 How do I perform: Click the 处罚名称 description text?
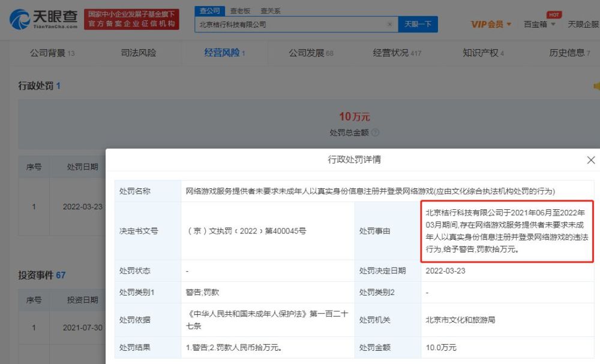click(370, 191)
